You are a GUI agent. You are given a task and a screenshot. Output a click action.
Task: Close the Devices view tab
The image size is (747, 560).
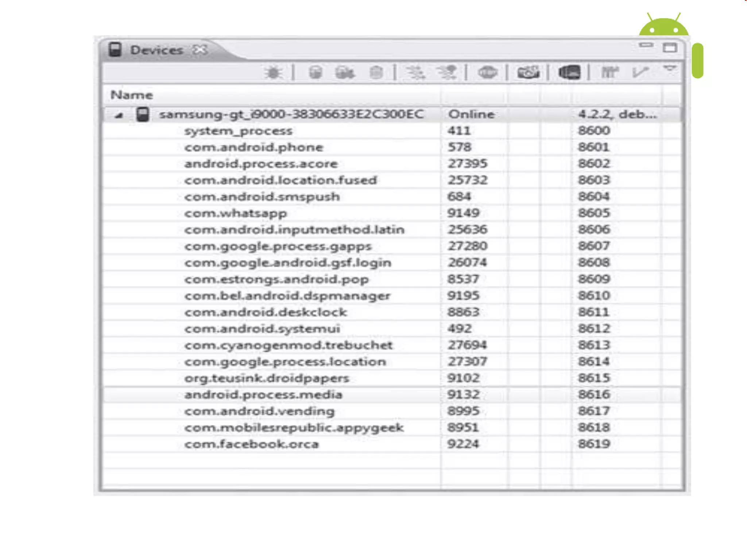click(200, 50)
